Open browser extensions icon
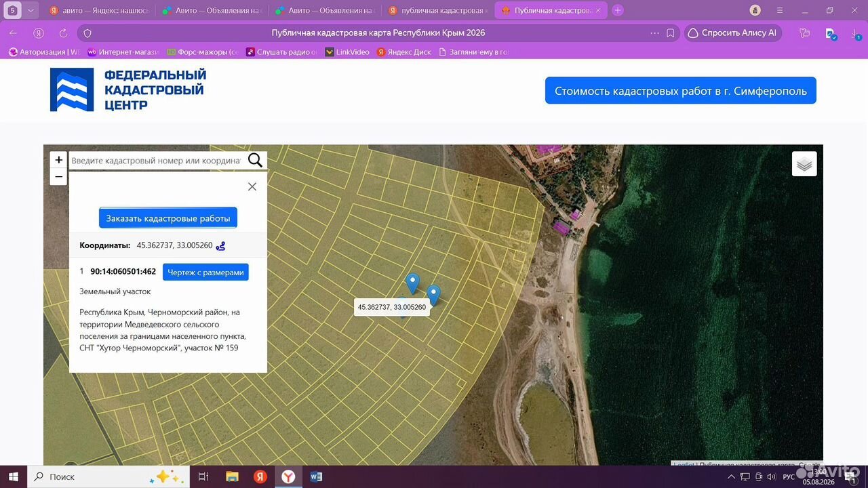 (x=805, y=33)
